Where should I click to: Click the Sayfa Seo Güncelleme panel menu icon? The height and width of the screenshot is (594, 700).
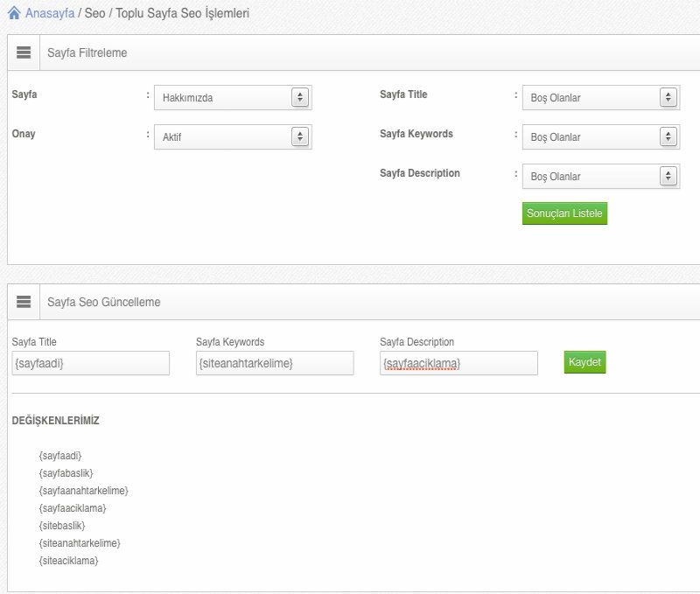tap(24, 302)
